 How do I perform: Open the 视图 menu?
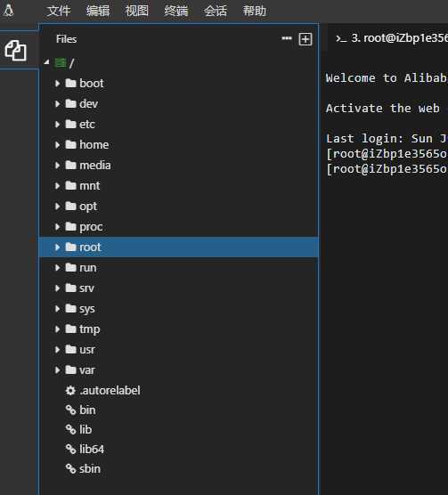coord(137,11)
